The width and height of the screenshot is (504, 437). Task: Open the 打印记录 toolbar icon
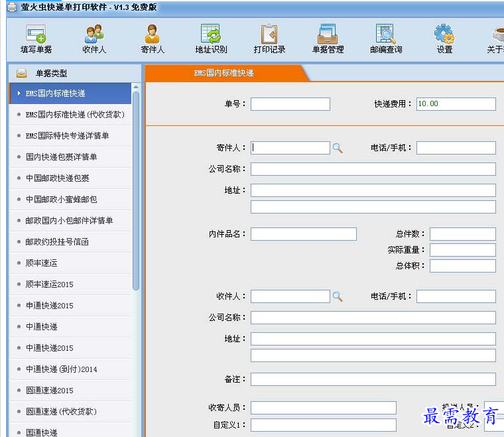(269, 38)
